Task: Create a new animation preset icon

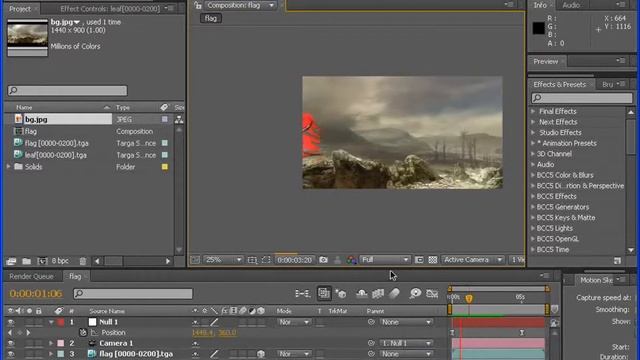Action: 617,260
